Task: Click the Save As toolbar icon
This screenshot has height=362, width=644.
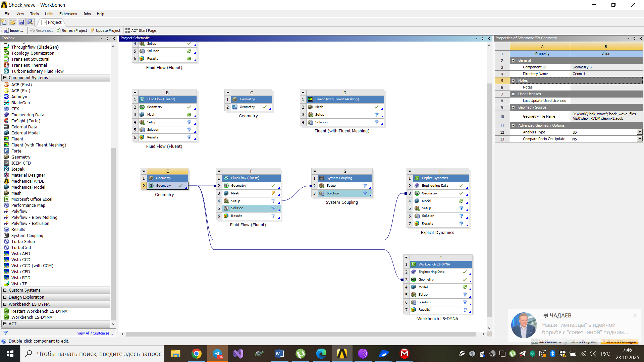Action: tap(30, 22)
